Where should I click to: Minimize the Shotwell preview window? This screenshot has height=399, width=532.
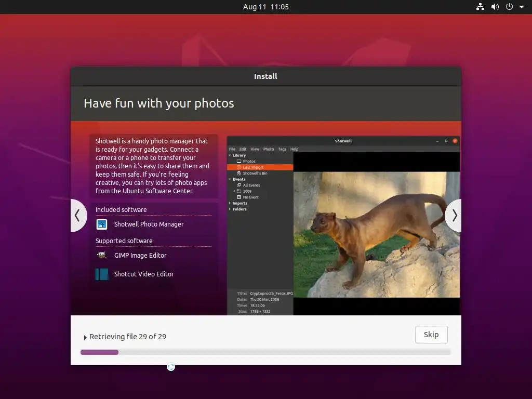point(437,141)
